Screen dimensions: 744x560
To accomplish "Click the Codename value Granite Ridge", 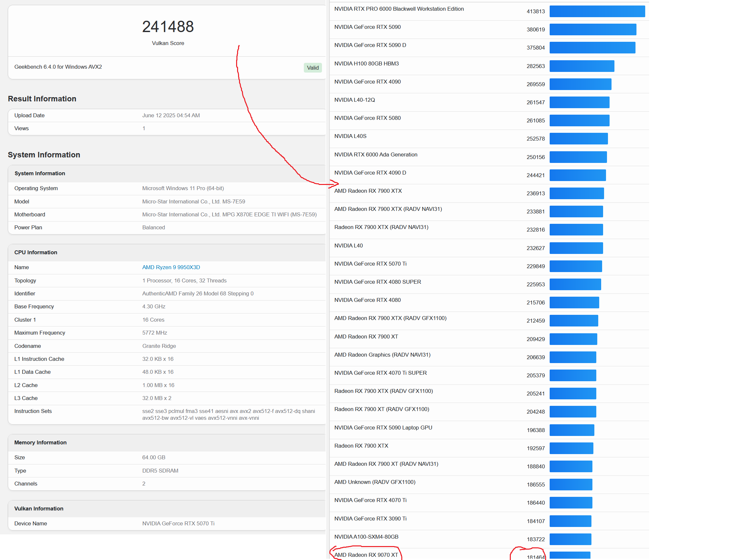I will pyautogui.click(x=159, y=346).
